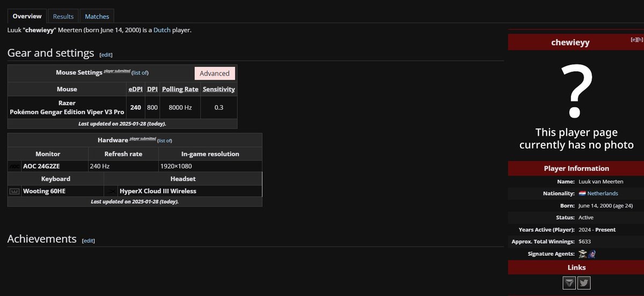Open 'list of' link in Hardware header
The height and width of the screenshot is (296, 644).
[x=164, y=140]
